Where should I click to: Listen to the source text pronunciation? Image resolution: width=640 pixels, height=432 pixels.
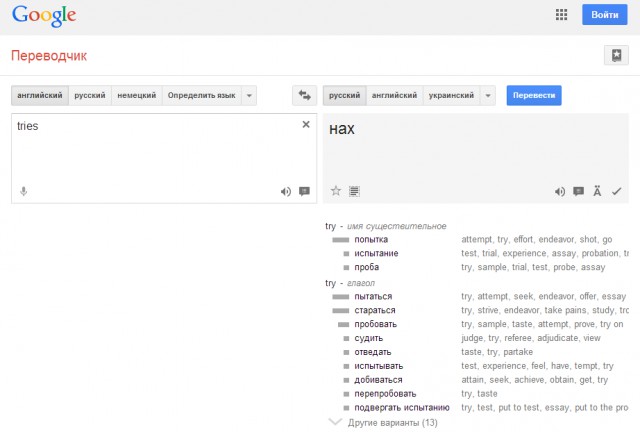[x=286, y=192]
